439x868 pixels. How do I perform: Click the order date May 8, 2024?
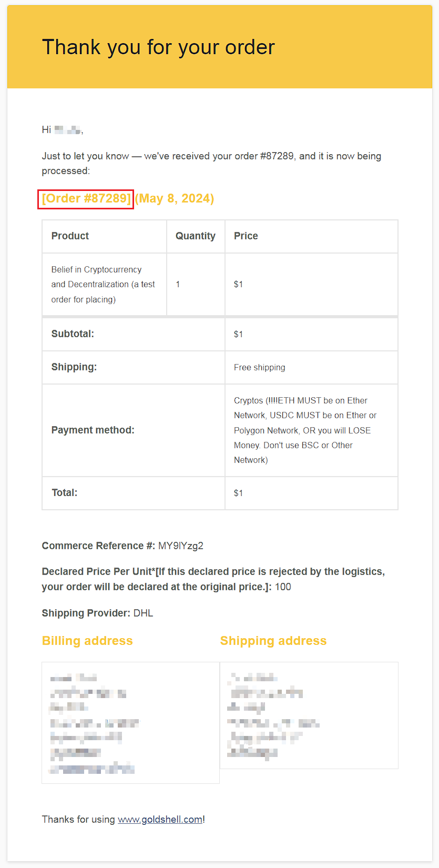pos(175,199)
